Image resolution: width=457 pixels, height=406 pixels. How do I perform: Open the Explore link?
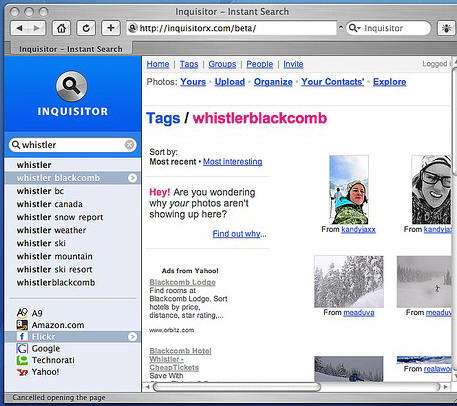tap(389, 82)
